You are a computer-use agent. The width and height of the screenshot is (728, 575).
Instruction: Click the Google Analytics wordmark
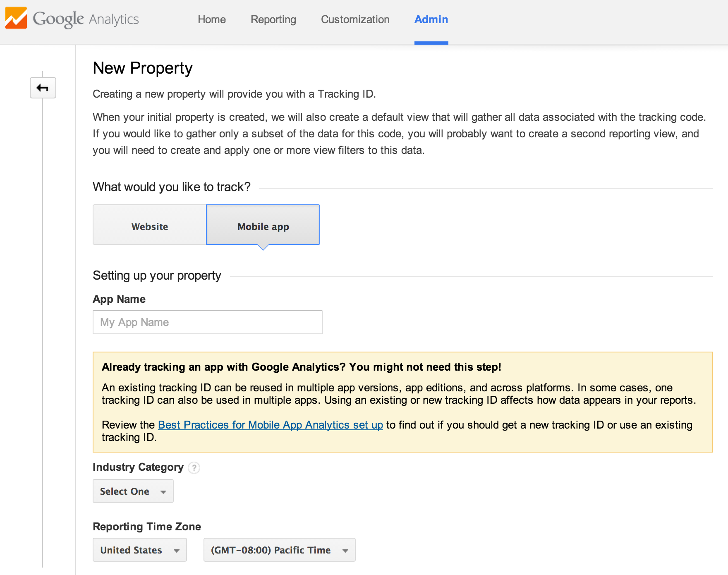point(86,19)
